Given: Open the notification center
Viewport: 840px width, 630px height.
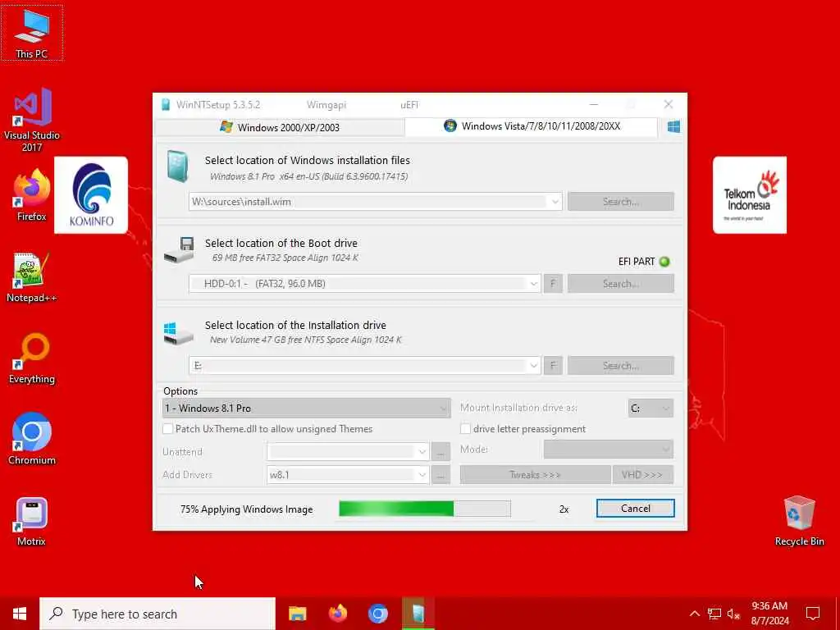Looking at the screenshot, I should pos(813,614).
